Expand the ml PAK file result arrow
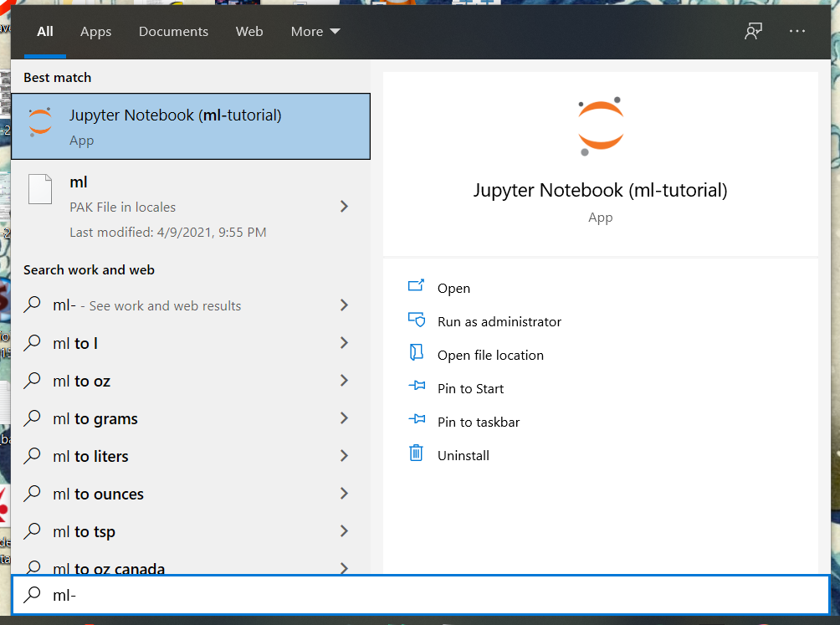840x625 pixels. point(345,206)
